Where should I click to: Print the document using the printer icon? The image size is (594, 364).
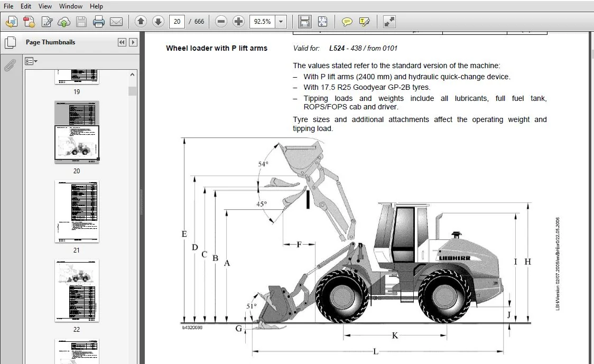(98, 22)
